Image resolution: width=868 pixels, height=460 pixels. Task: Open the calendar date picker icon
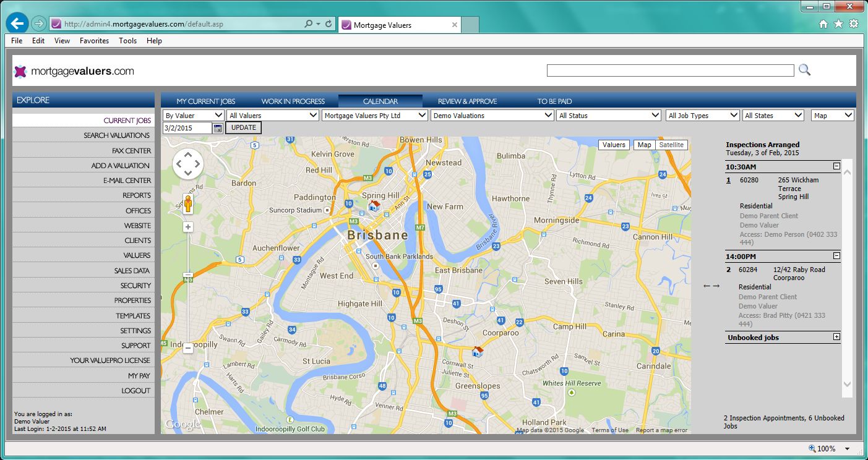(x=217, y=128)
